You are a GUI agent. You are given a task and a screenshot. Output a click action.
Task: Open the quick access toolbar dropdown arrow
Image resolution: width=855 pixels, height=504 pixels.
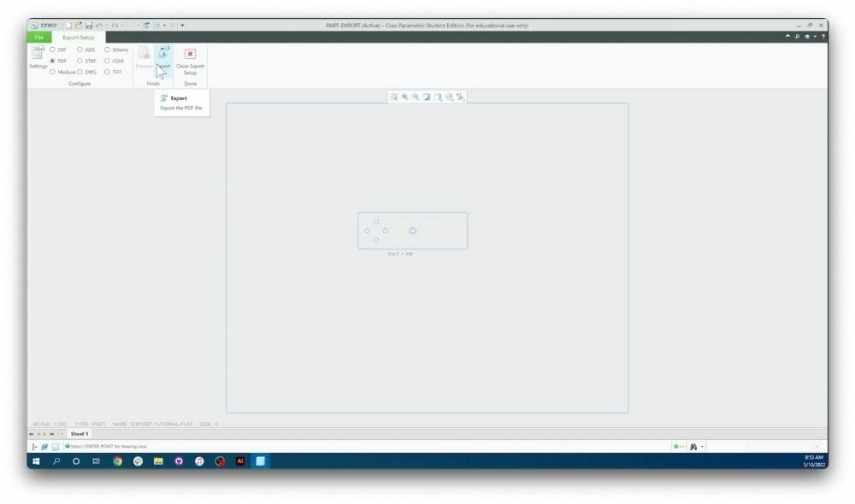tap(181, 26)
